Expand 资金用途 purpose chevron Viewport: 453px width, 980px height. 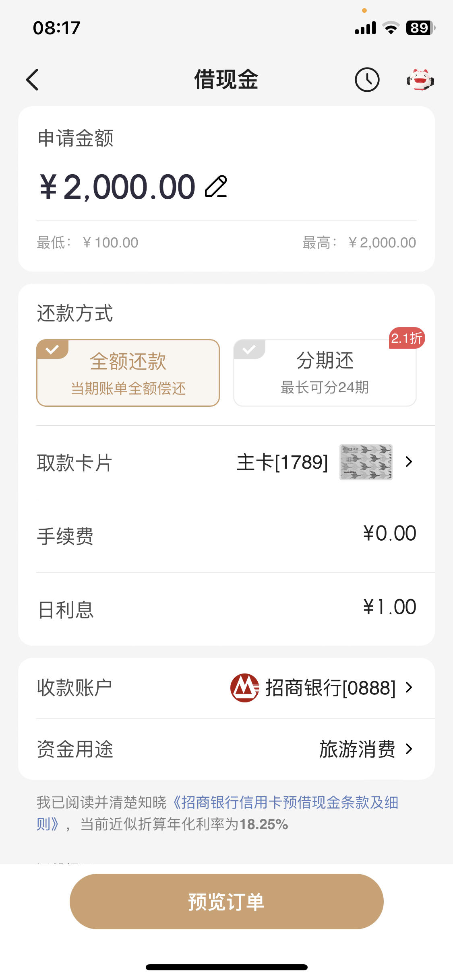point(409,749)
